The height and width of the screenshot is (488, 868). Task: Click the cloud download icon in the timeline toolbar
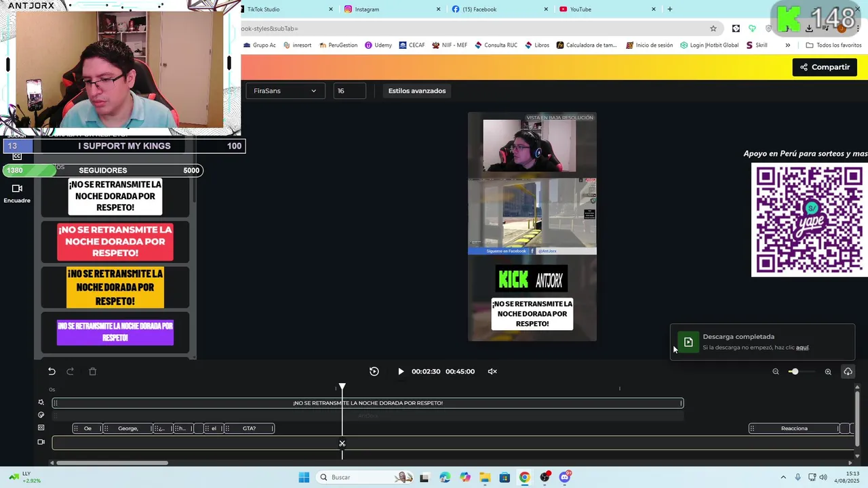point(848,371)
